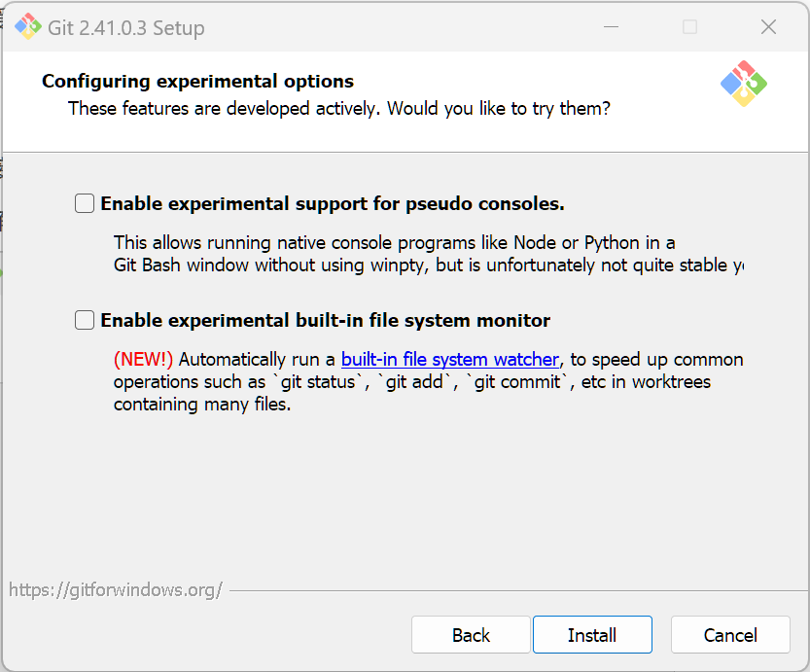Click the greyed-out maximize window button

click(689, 27)
